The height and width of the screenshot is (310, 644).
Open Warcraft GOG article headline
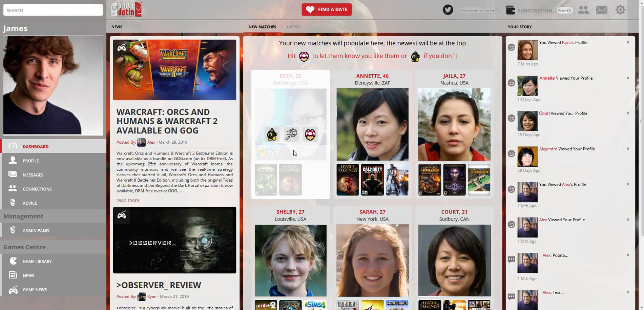(167, 121)
